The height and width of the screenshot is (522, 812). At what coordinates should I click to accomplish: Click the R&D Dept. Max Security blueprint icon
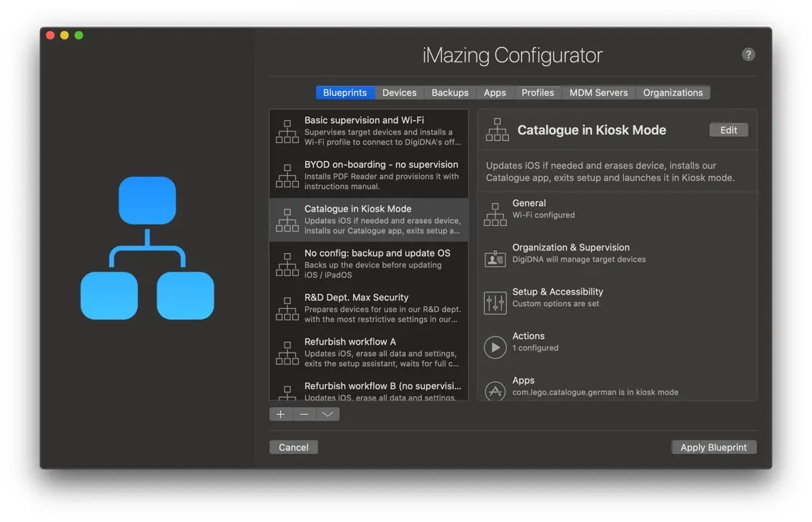coord(287,308)
